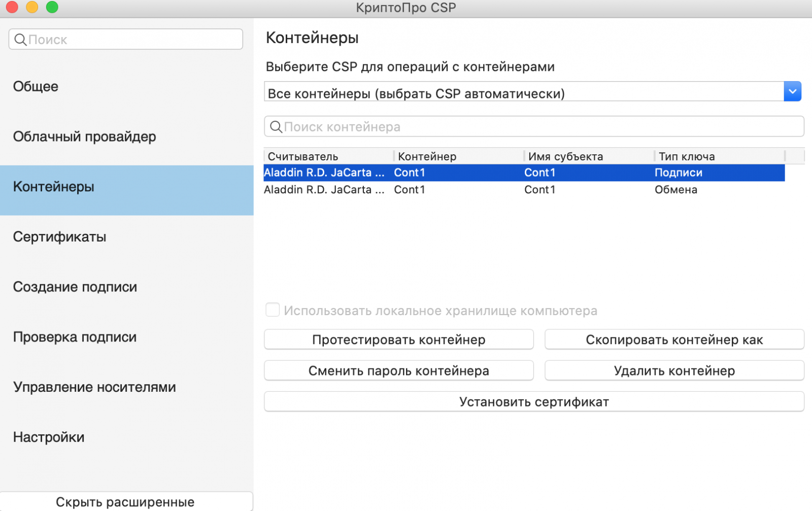The image size is (812, 511).
Task: Open Управление носителями section
Action: pos(94,387)
